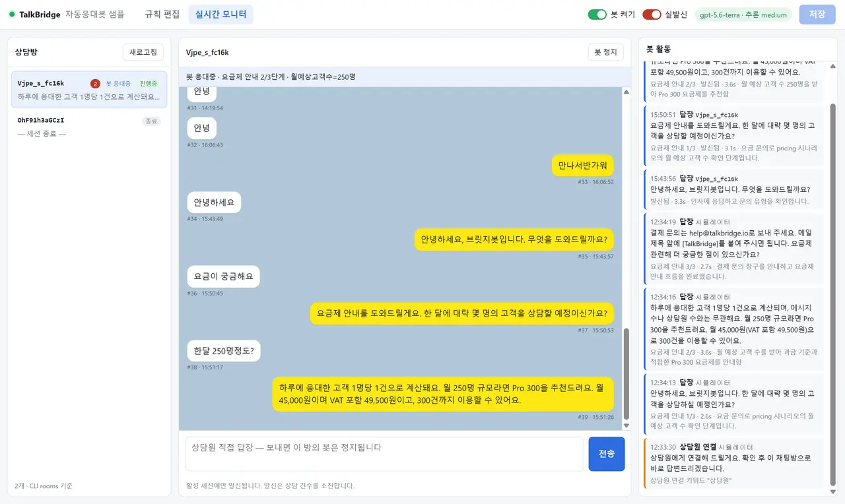
Task: Toggle the 봇 켜기 switch
Action: [x=597, y=15]
